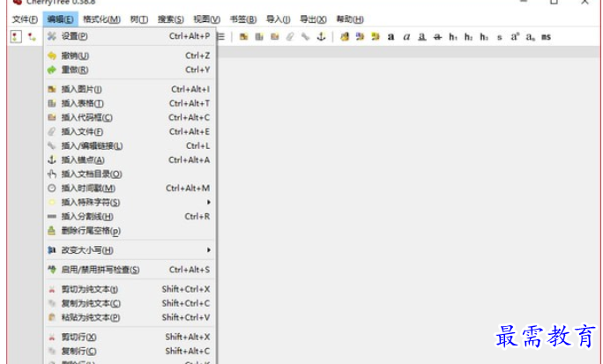603x364 pixels.
Task: Toggle superscript formatting icon
Action: pos(515,37)
